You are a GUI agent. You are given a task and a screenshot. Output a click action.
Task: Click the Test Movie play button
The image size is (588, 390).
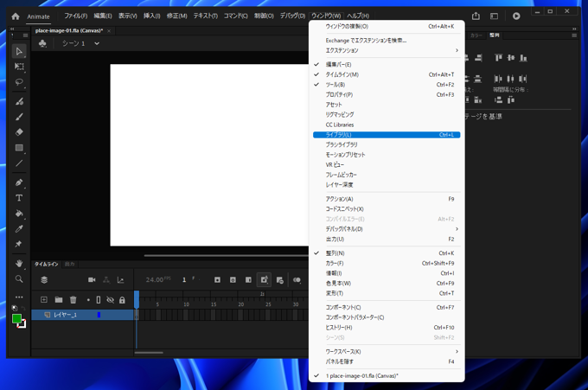[516, 16]
